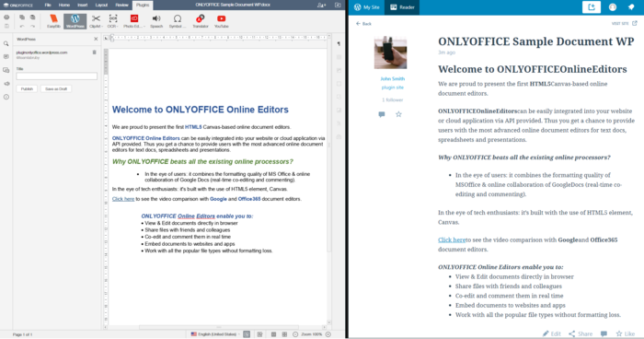Open About icon in left sidebar
This screenshot has height=339, width=644.
tap(6, 97)
